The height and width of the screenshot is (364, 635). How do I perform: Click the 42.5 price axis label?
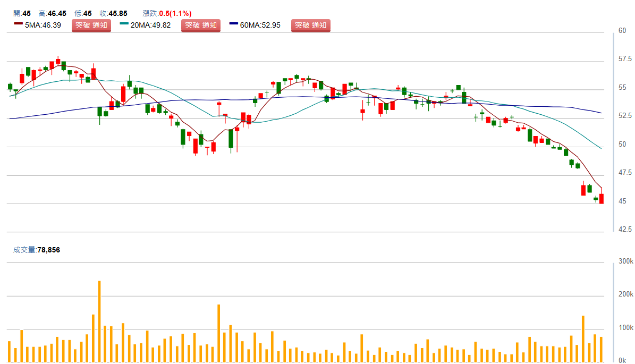tap(625, 230)
